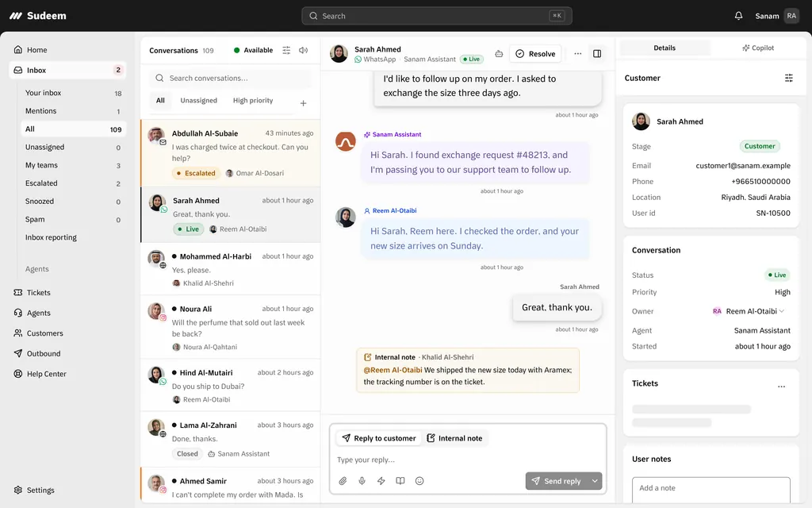Open Noura Ali conversation

point(231,327)
